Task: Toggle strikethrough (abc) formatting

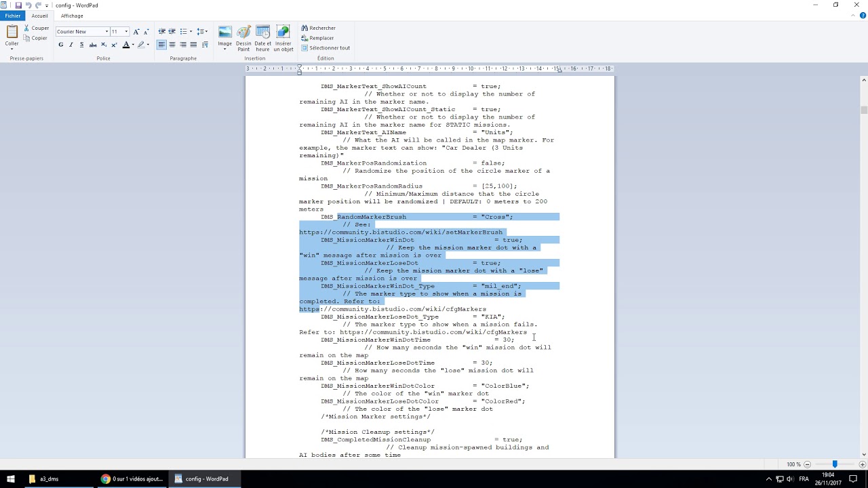Action: click(x=93, y=45)
